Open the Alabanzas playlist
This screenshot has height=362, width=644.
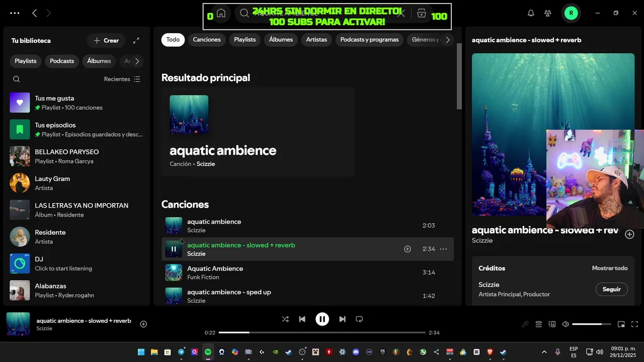(76, 291)
